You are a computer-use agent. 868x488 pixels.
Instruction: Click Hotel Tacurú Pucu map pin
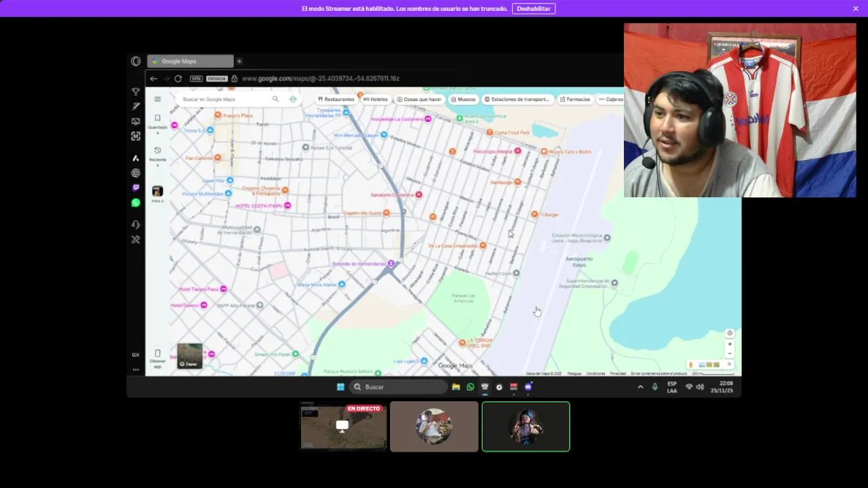point(223,289)
